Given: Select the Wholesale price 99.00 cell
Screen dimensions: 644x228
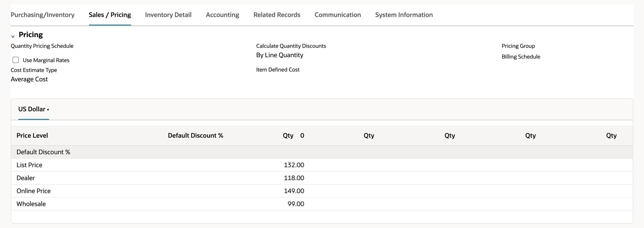Looking at the screenshot, I should point(296,204).
